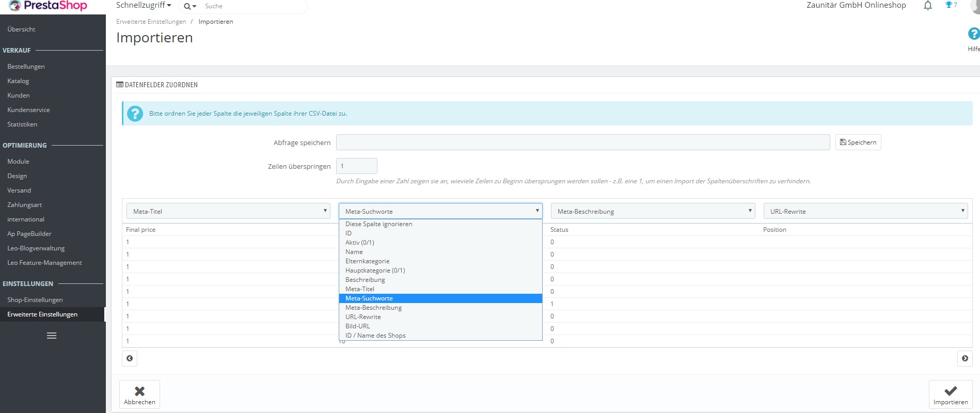Click 'Zaunitär GmbH Onlineshop' shop name

pyautogui.click(x=856, y=5)
